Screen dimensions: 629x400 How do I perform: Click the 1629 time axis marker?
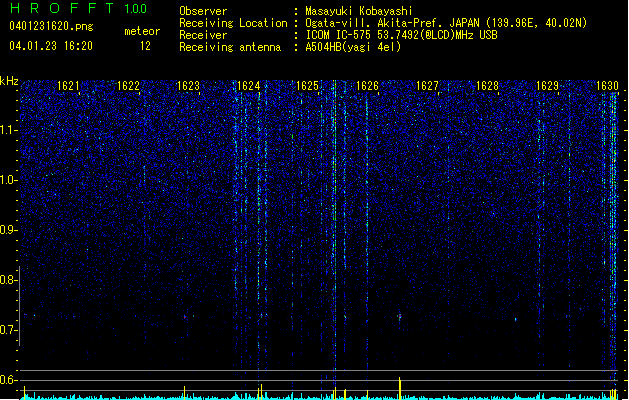[547, 86]
